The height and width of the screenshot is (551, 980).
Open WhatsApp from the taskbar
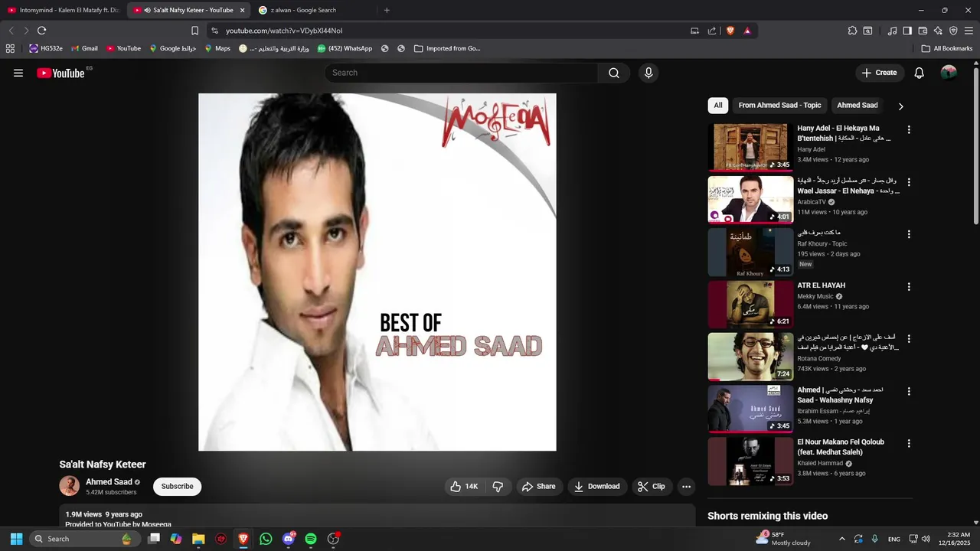pyautogui.click(x=266, y=539)
